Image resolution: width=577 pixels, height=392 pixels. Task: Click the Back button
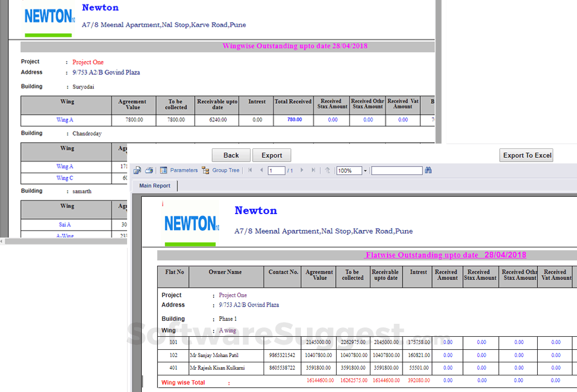[231, 155]
